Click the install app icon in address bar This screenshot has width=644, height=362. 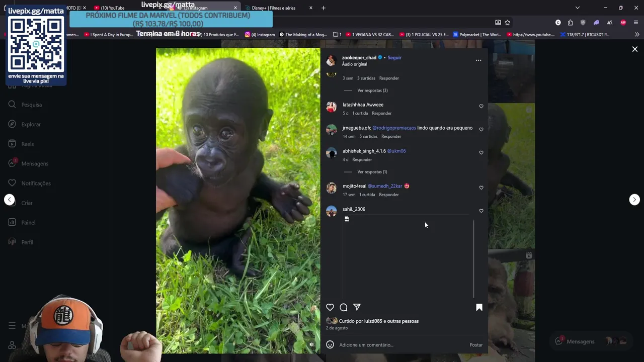pyautogui.click(x=498, y=23)
